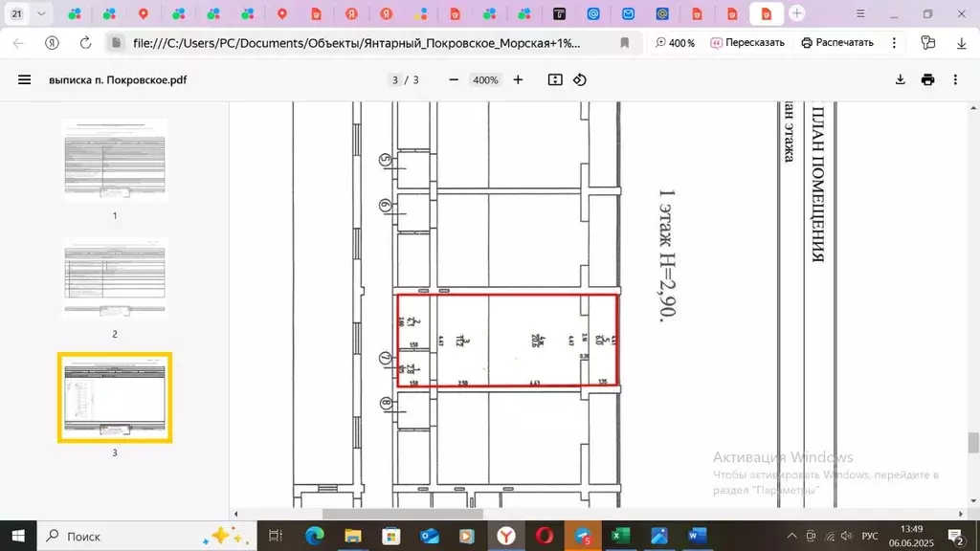Print the PDF using the viewer printer icon

[927, 80]
